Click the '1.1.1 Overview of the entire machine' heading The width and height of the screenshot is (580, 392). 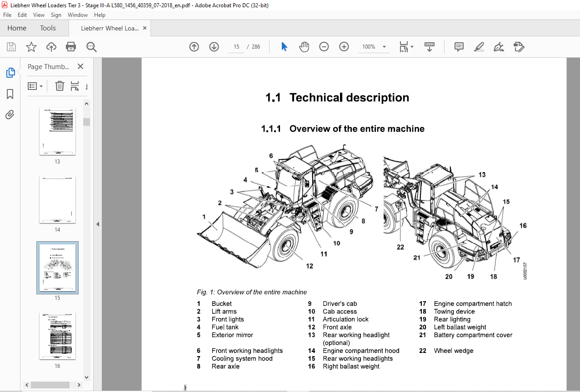click(x=343, y=129)
